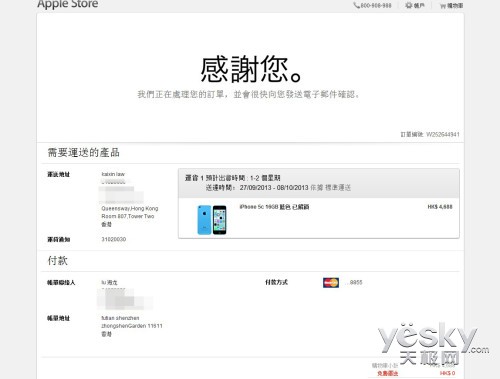500x379 pixels.
Task: Click the card ending ...8855
Action: click(354, 282)
